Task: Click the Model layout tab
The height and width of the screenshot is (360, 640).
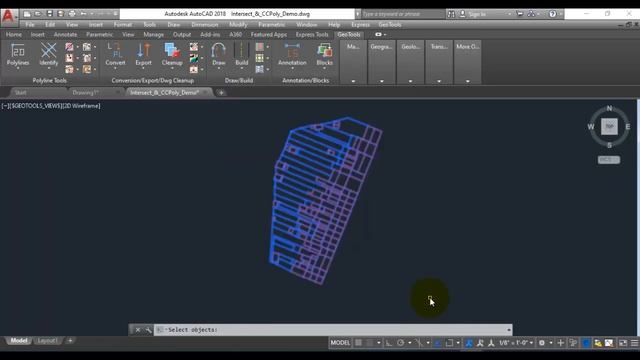Action: [18, 340]
